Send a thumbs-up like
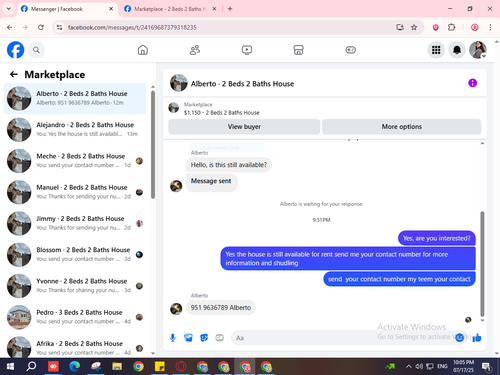 [477, 338]
